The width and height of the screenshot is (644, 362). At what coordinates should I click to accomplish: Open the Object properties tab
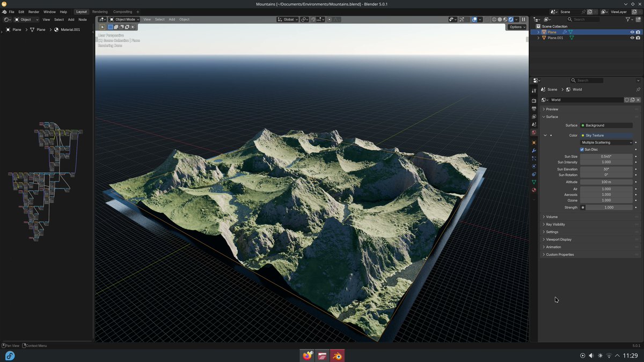(x=533, y=143)
